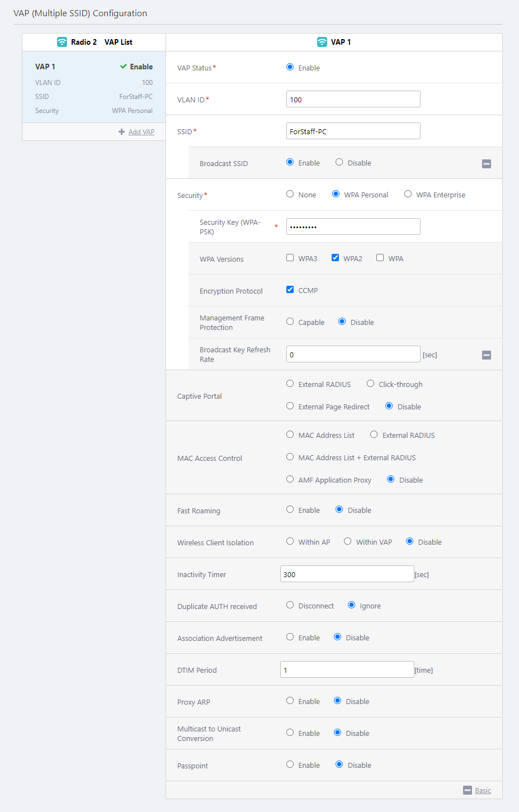The height and width of the screenshot is (812, 519).
Task: Collapse the Security details with minus icon
Action: pyautogui.click(x=486, y=355)
